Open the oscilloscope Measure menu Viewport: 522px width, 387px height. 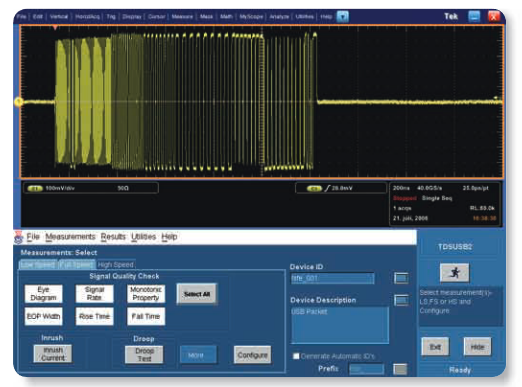[x=182, y=16]
